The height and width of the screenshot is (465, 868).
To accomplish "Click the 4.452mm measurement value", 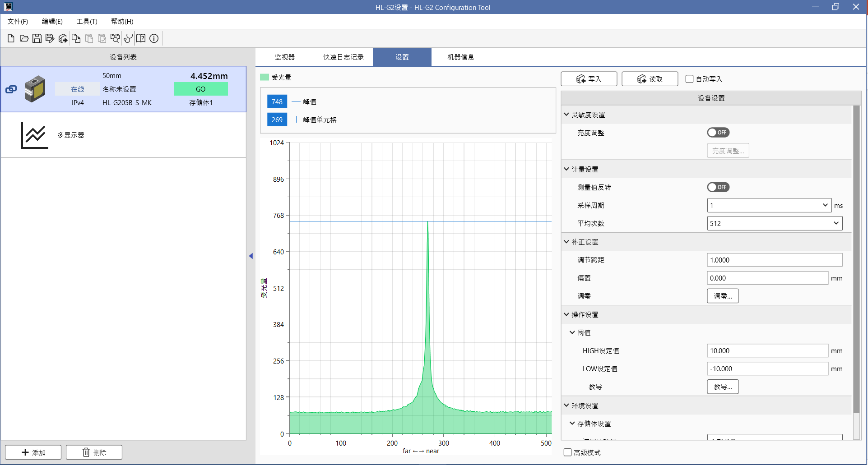I will [x=209, y=76].
